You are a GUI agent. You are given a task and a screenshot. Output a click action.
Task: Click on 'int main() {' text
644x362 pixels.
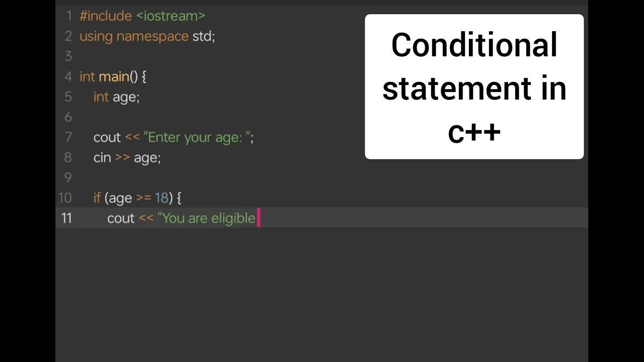point(113,77)
